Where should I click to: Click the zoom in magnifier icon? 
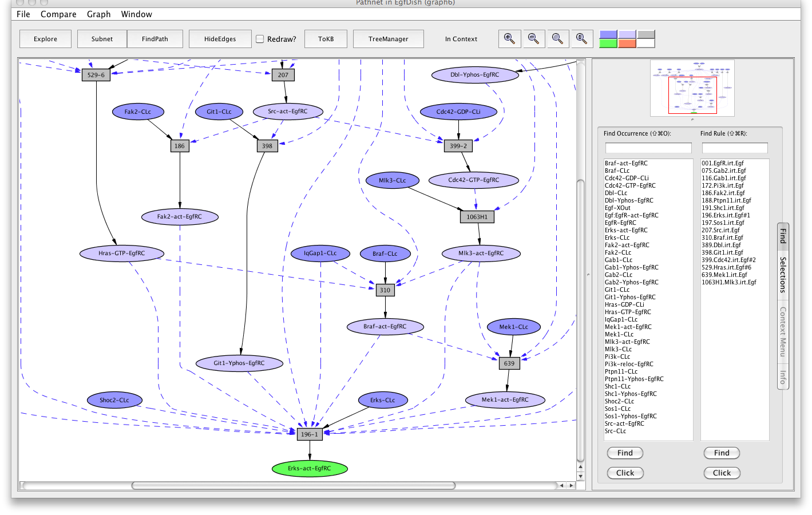[x=509, y=39]
